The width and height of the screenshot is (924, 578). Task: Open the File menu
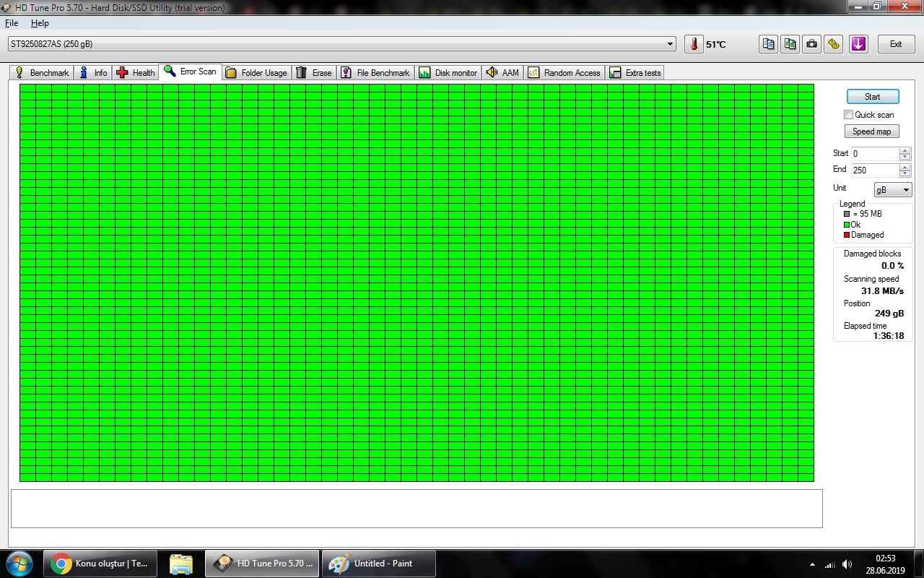point(12,23)
